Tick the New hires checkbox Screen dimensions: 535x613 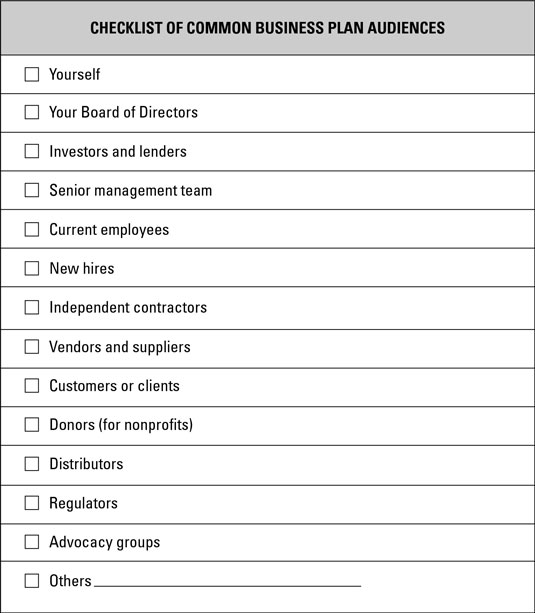tap(32, 269)
